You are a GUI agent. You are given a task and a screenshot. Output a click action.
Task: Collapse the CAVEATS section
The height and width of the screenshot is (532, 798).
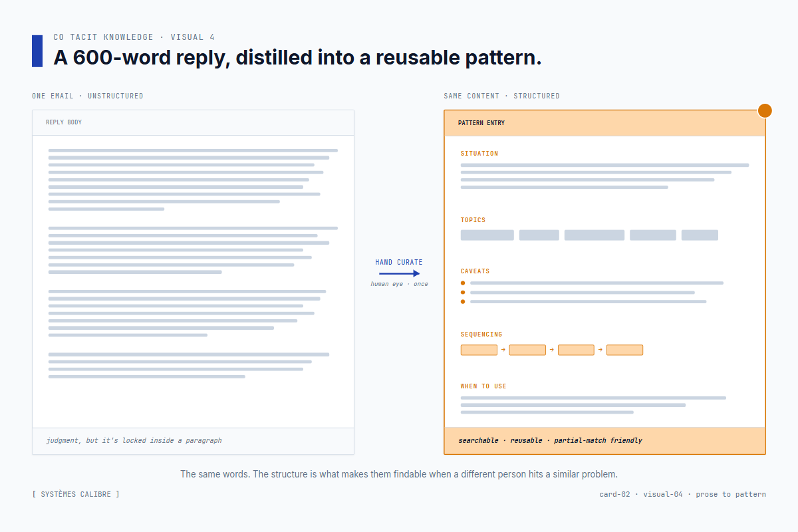click(475, 271)
